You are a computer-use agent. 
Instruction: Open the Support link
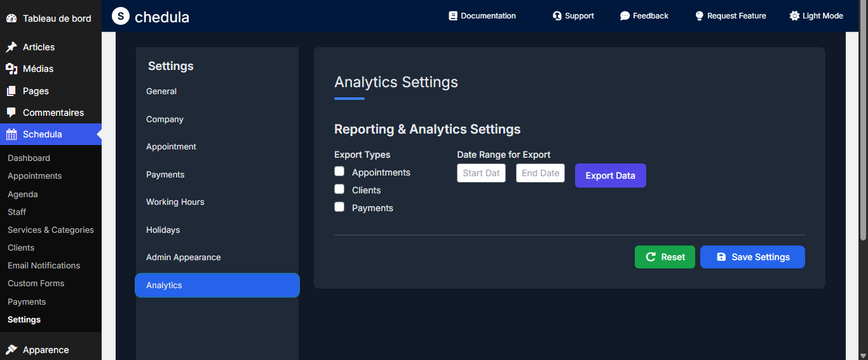pyautogui.click(x=573, y=16)
